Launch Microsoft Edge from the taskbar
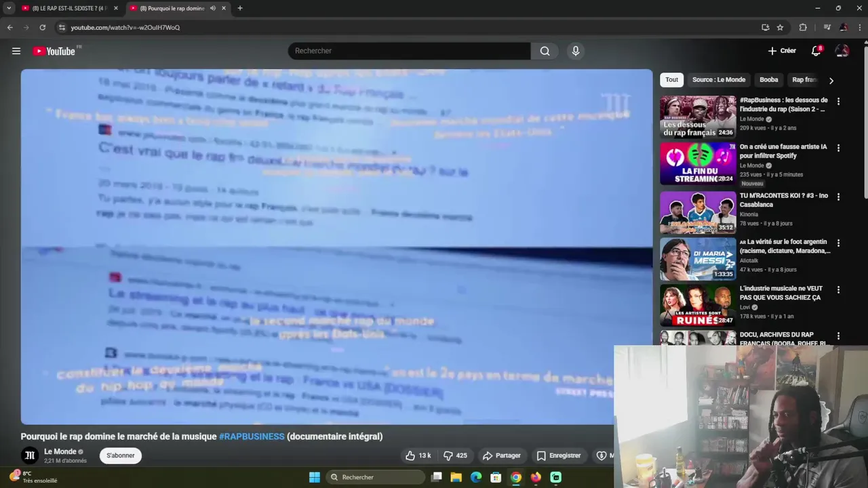Image resolution: width=868 pixels, height=488 pixels. (476, 477)
